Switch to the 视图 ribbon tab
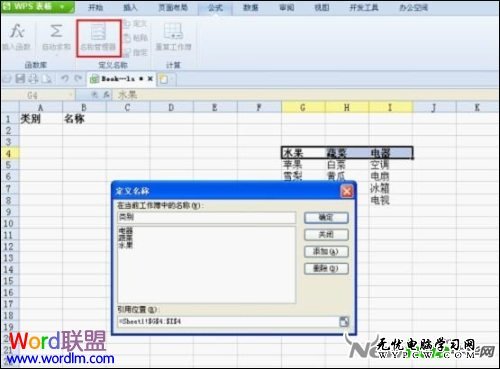 point(322,7)
